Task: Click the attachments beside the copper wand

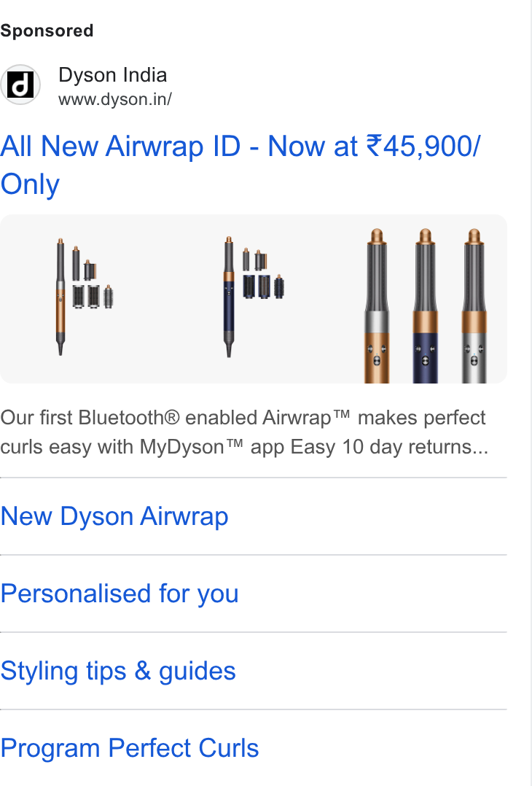Action: 93,277
